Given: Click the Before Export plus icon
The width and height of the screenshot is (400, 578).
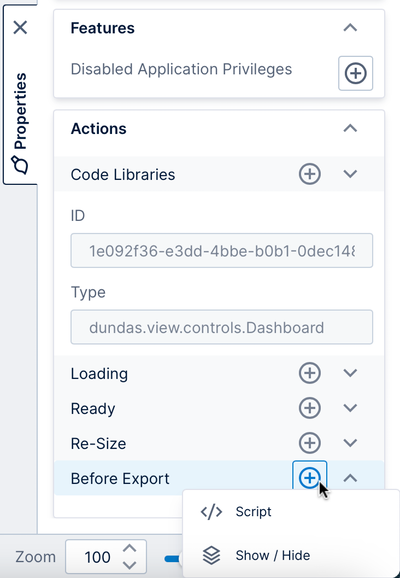Looking at the screenshot, I should [309, 478].
